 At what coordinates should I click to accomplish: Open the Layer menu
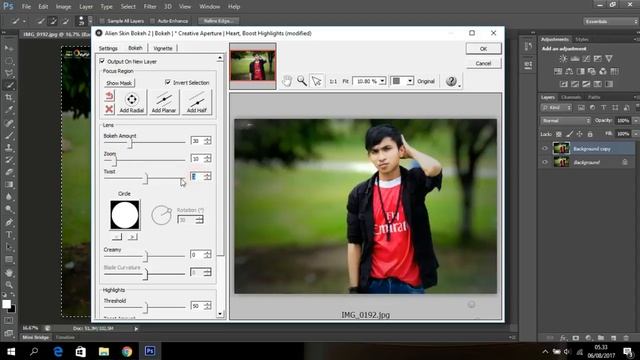click(86, 7)
